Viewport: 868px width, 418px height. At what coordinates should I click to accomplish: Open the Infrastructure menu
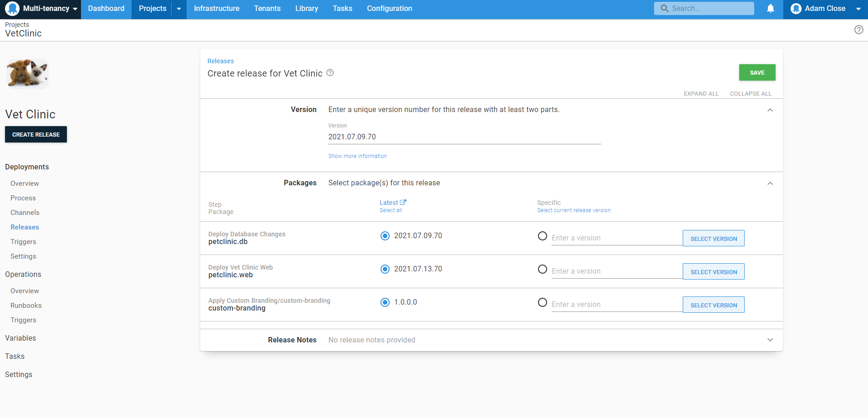pos(216,9)
